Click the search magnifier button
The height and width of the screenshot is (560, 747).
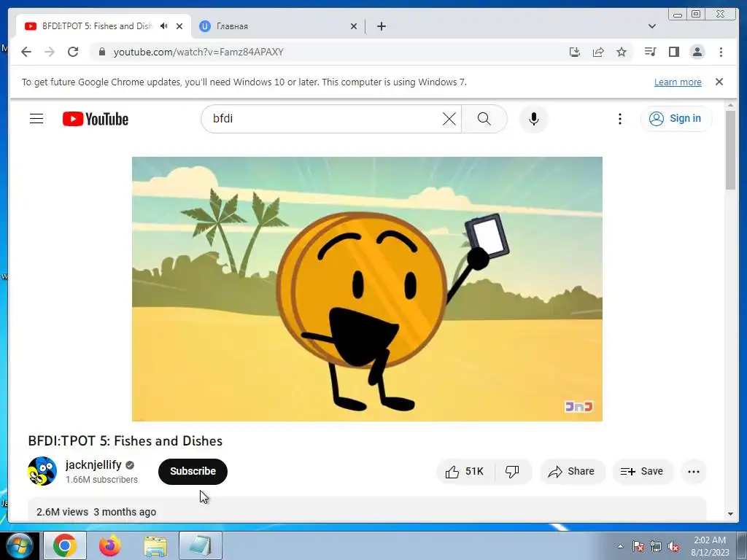484,119
